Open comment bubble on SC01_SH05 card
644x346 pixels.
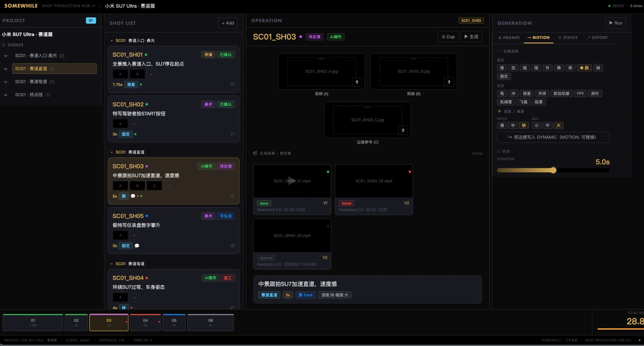tap(137, 246)
